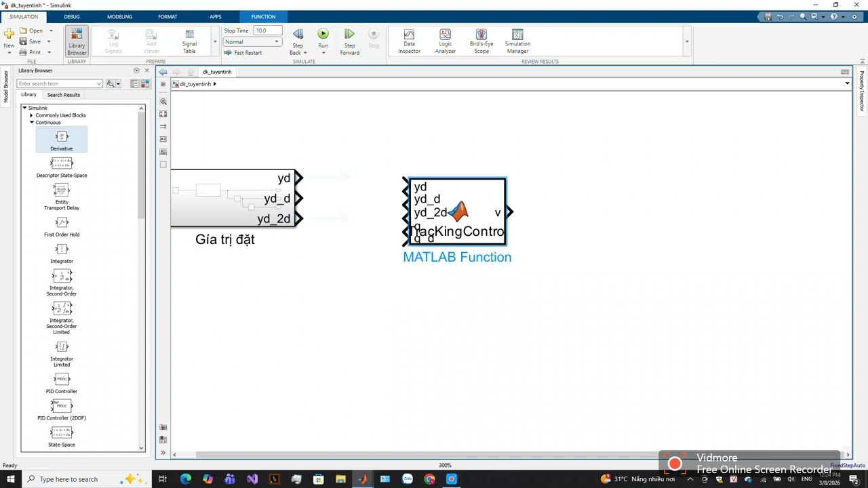Image resolution: width=868 pixels, height=488 pixels.
Task: Click the Annotation palette icon
Action: [x=163, y=139]
